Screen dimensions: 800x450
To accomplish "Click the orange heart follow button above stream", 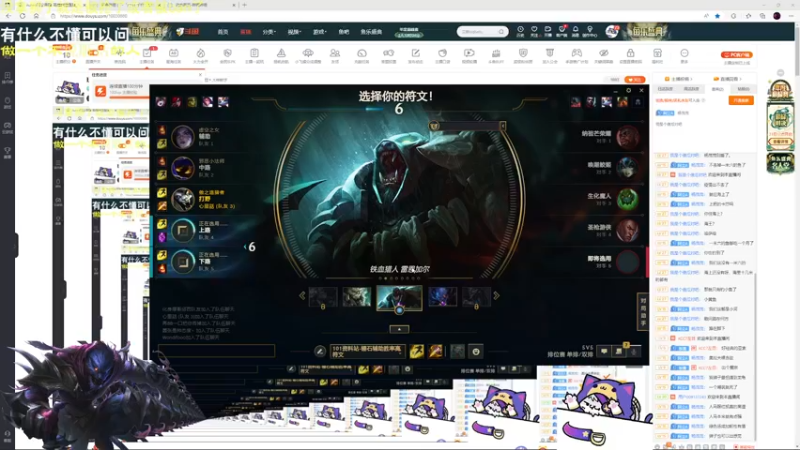I will tap(635, 80).
